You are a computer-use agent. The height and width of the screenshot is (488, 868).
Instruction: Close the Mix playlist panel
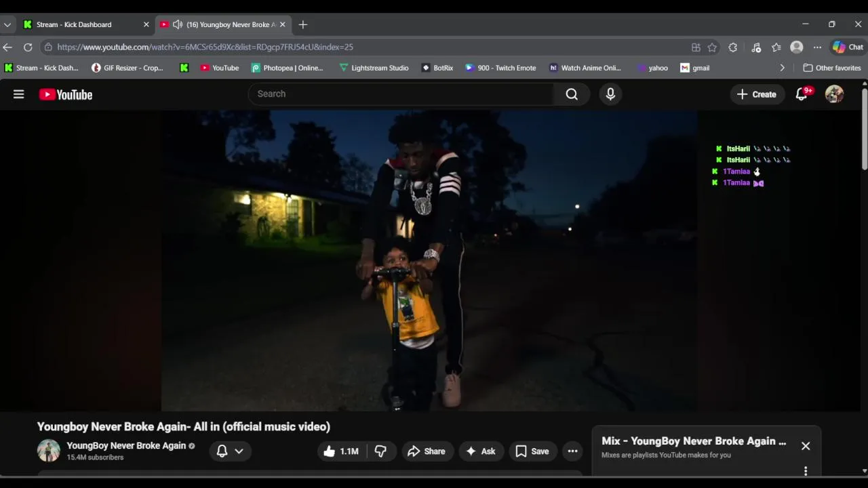click(x=806, y=446)
